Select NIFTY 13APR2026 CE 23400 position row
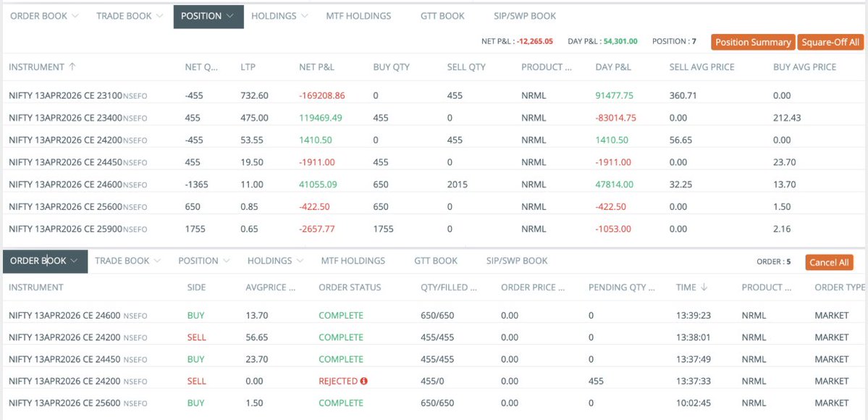The image size is (868, 420). [x=434, y=118]
